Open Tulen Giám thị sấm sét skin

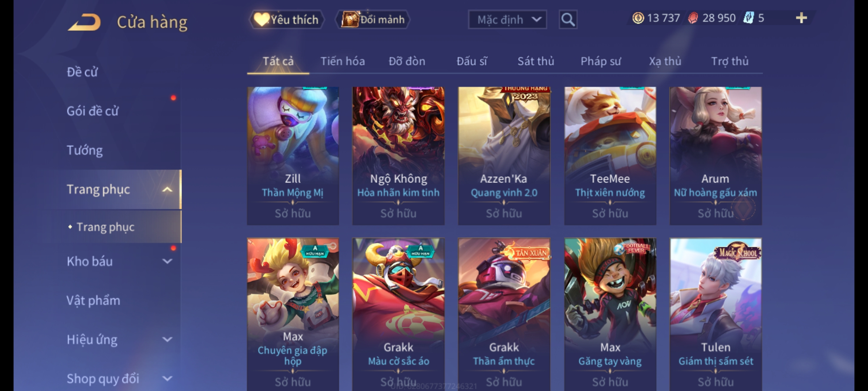coord(716,314)
